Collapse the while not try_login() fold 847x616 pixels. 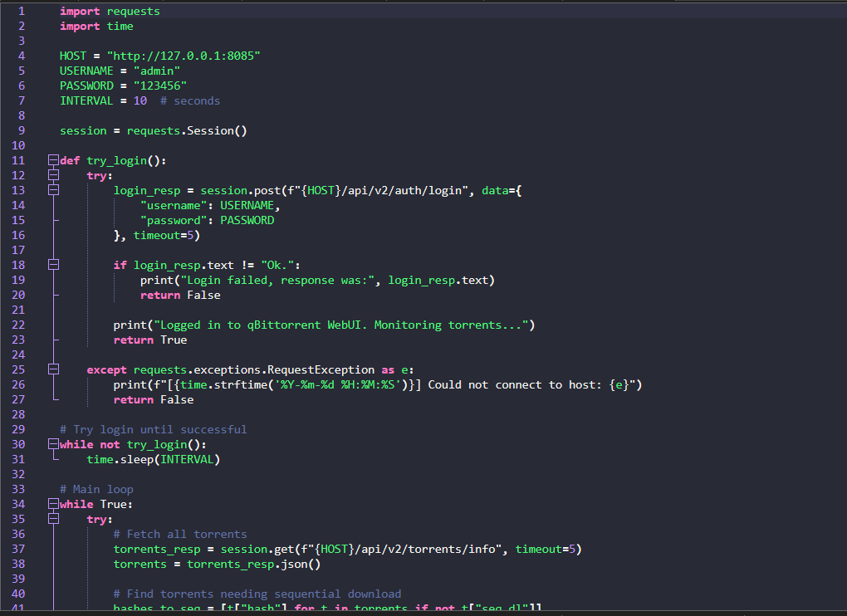[x=53, y=444]
